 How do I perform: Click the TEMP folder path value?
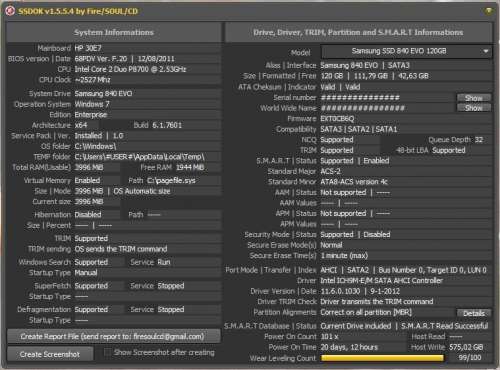(140, 157)
